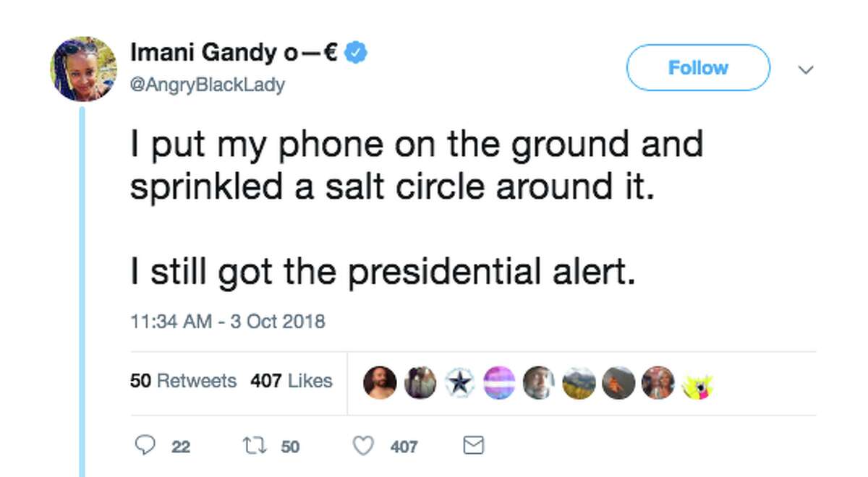Viewport: 868px width, 477px height.
Task: Click the cockatoo liker avatar on the far right
Action: 697,383
